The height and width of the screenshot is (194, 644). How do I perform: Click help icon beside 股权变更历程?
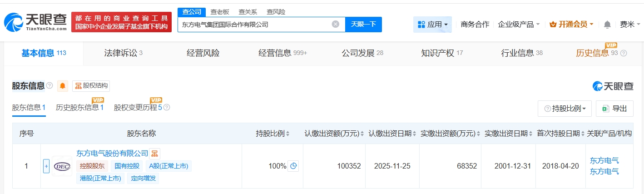[x=167, y=108]
